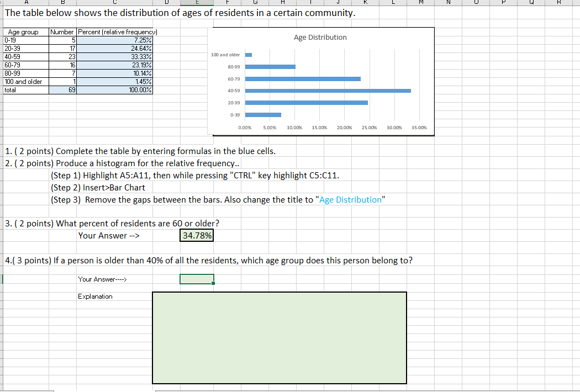Click the 35.00% axis label in chart

tap(419, 128)
